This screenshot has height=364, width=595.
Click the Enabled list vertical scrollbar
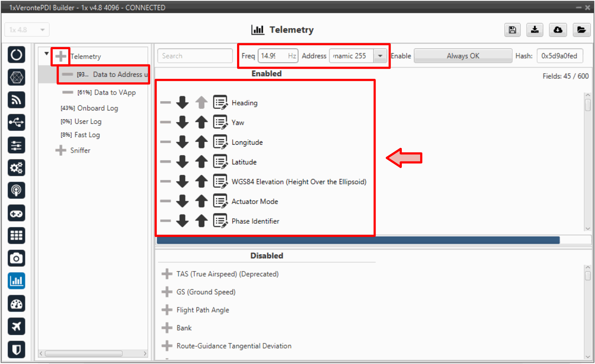(x=587, y=162)
